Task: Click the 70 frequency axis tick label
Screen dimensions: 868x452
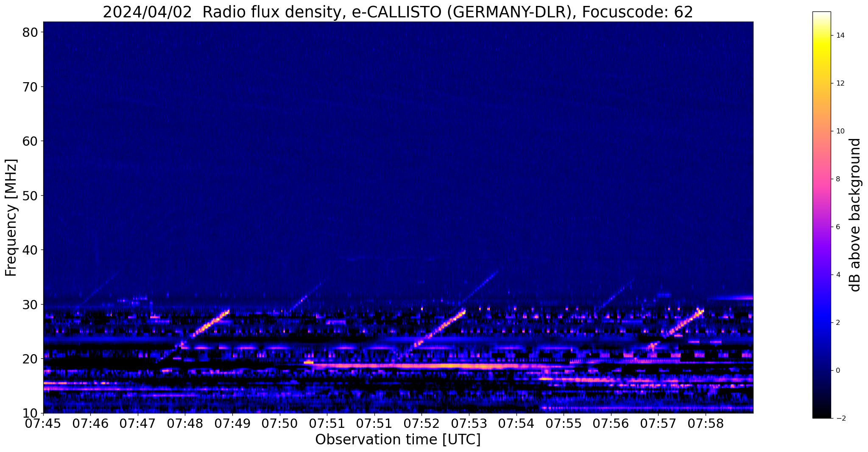Action: pyautogui.click(x=30, y=87)
